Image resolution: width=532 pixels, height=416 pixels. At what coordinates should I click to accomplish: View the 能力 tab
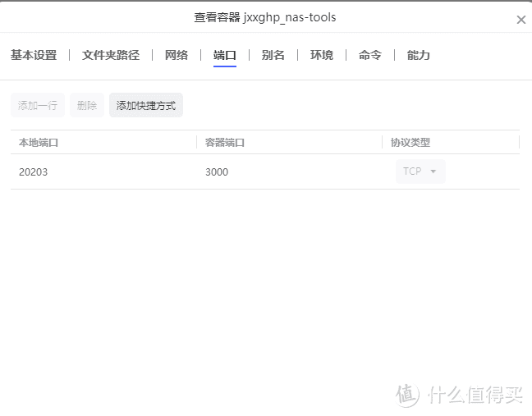click(x=419, y=55)
